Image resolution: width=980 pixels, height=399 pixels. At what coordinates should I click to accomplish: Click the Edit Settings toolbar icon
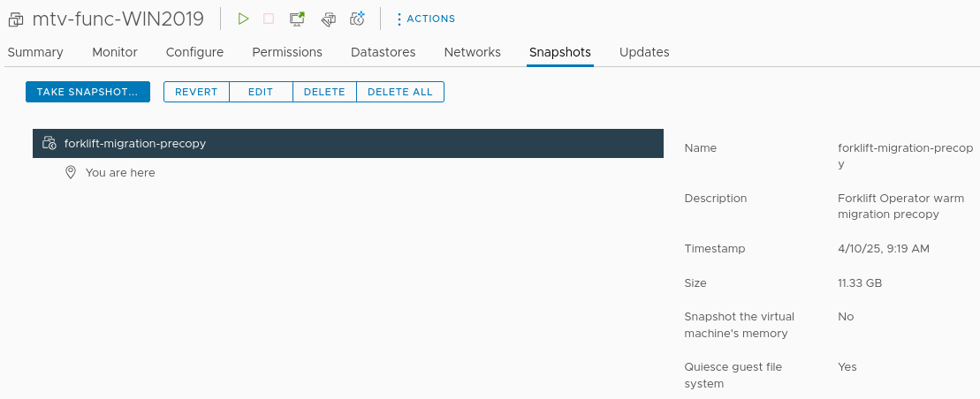[x=328, y=19]
